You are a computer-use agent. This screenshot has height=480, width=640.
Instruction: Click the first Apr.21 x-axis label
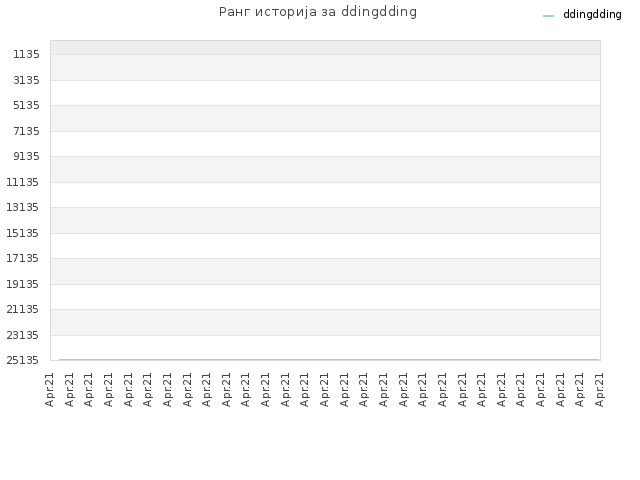49,390
